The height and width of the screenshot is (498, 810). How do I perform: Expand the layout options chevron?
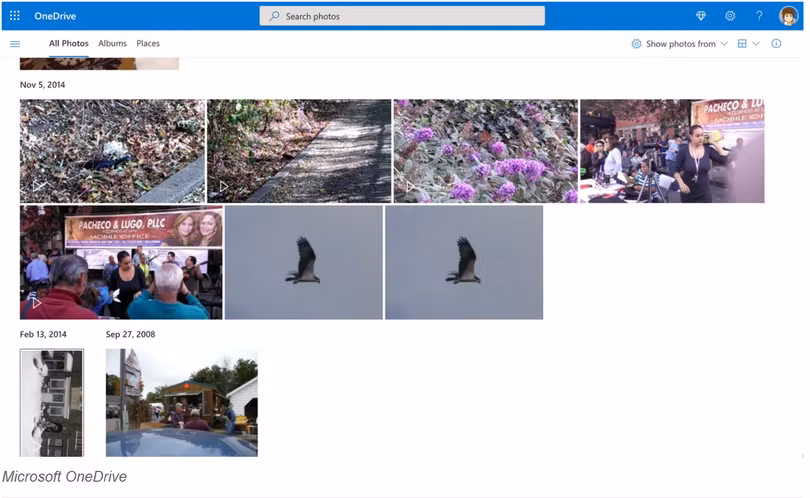point(756,44)
